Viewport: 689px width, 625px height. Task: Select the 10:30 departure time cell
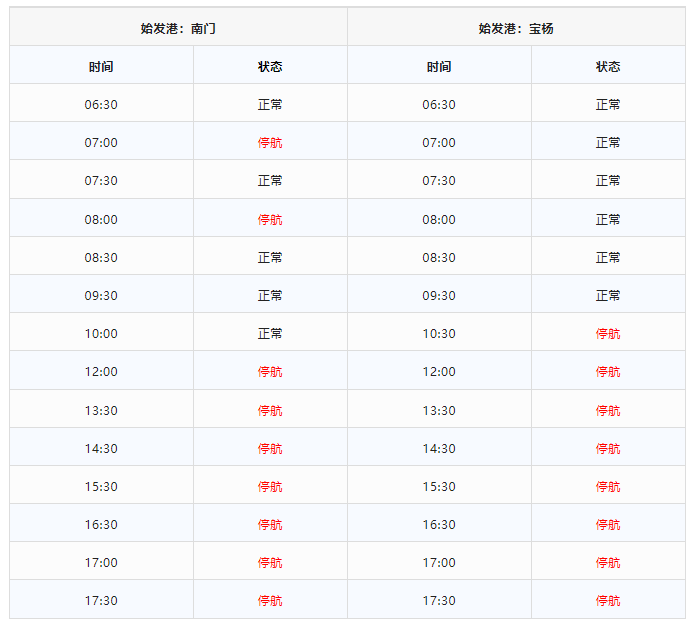click(439, 333)
